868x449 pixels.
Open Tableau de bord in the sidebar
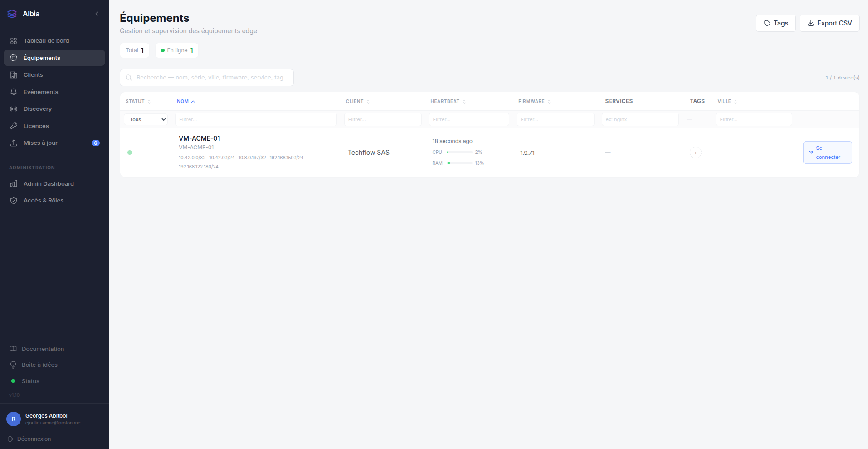click(54, 41)
